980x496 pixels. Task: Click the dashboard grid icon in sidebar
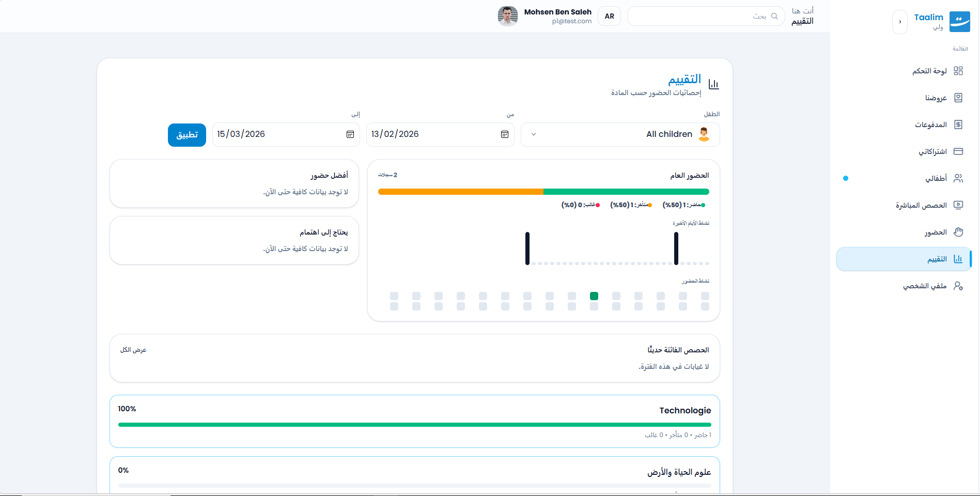(x=958, y=71)
